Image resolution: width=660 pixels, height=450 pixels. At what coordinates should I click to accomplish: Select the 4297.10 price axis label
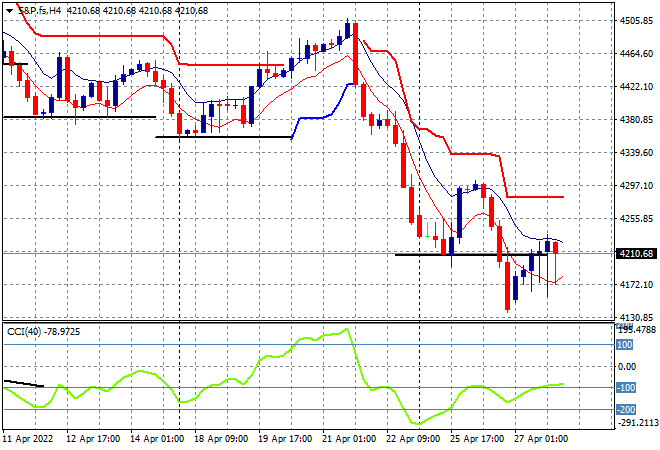[636, 186]
